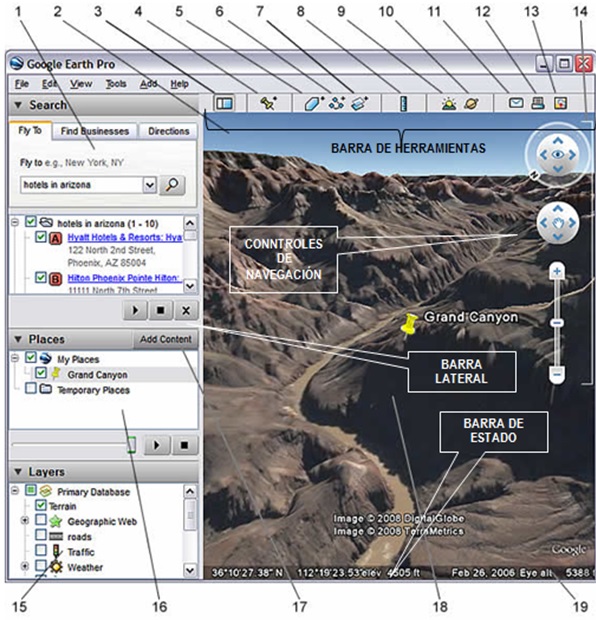Stop the search results tour
The height and width of the screenshot is (620, 596).
(x=161, y=310)
